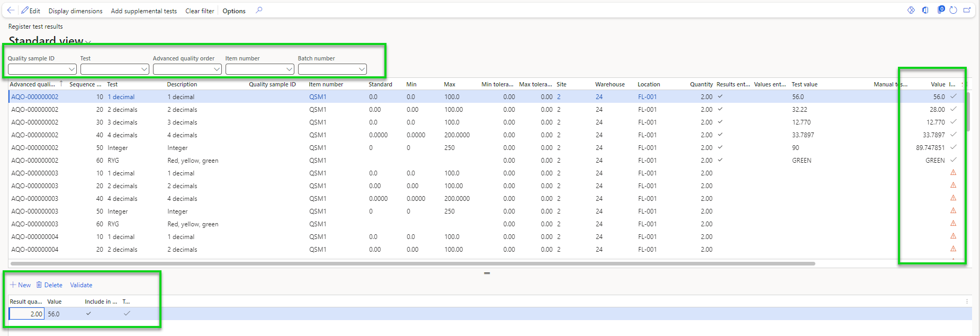The width and height of the screenshot is (980, 336).
Task: Click the Result quantity field showing 2.00
Action: click(26, 314)
